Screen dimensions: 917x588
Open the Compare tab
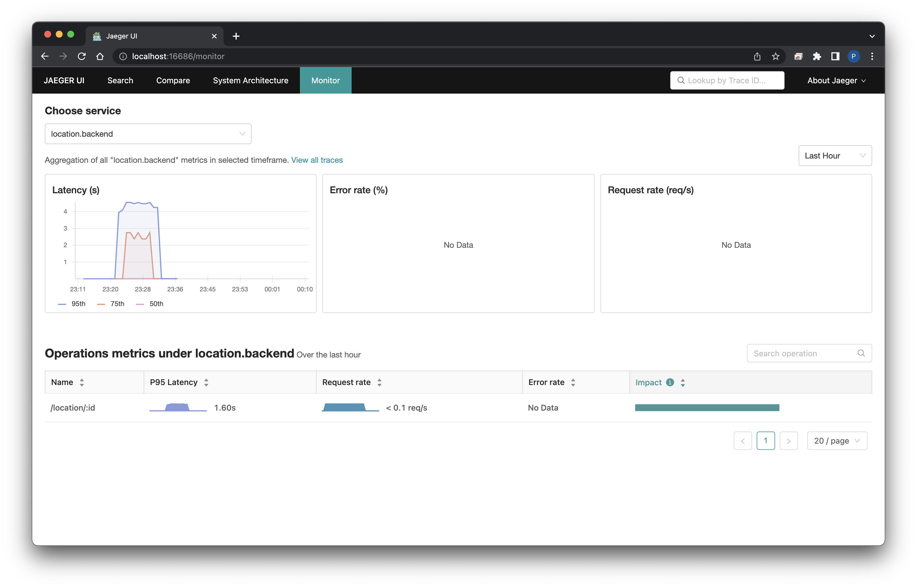[x=173, y=80]
